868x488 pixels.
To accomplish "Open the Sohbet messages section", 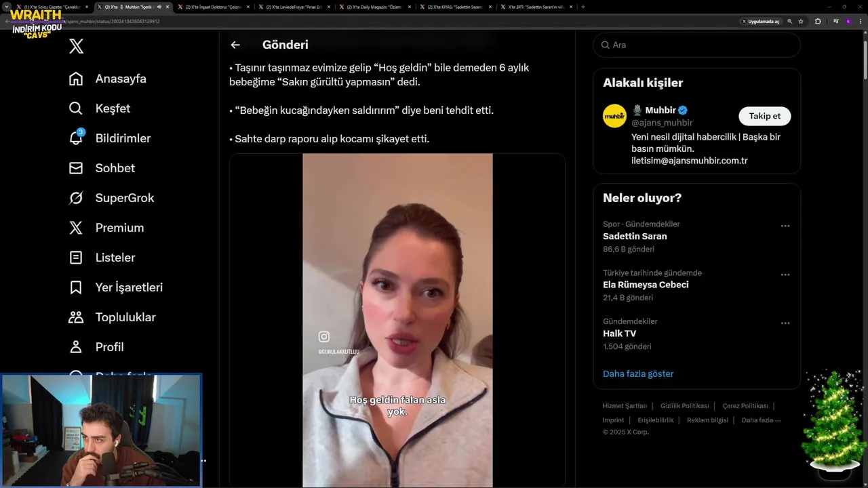I will click(x=102, y=168).
